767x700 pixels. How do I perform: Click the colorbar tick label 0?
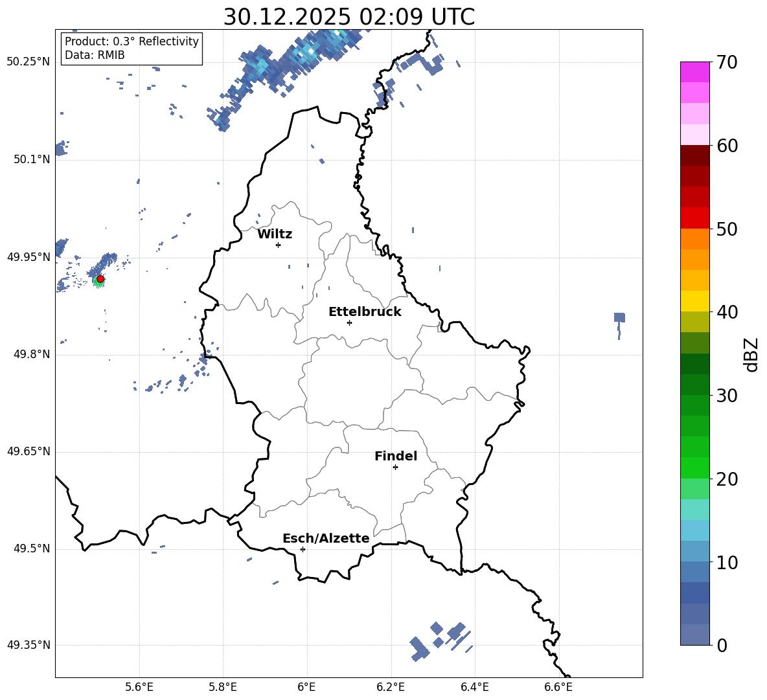pyautogui.click(x=722, y=646)
